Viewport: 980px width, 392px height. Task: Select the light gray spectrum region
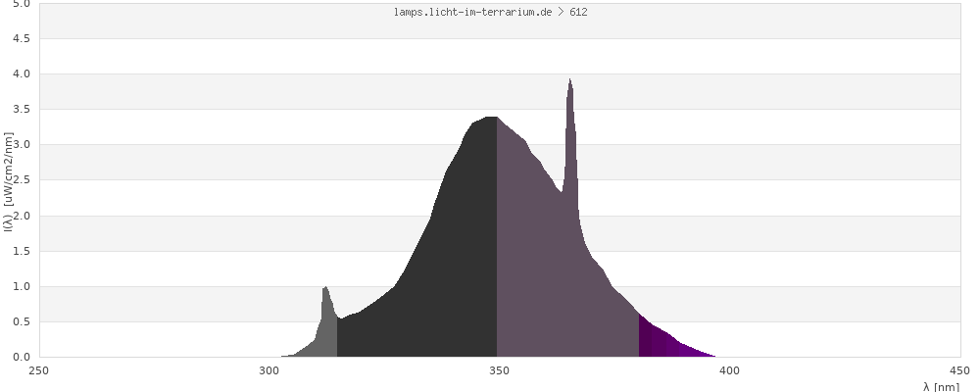[323, 333]
